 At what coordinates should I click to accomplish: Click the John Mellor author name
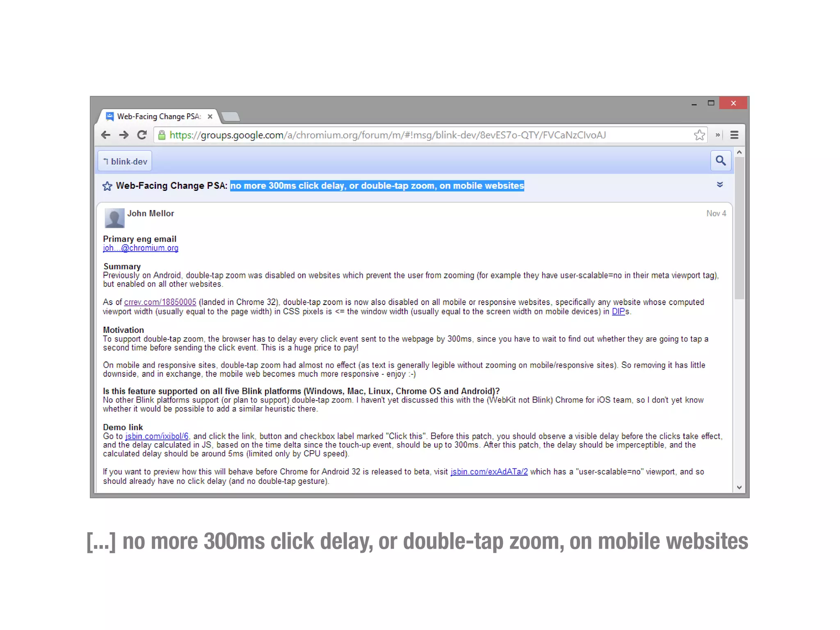click(151, 213)
